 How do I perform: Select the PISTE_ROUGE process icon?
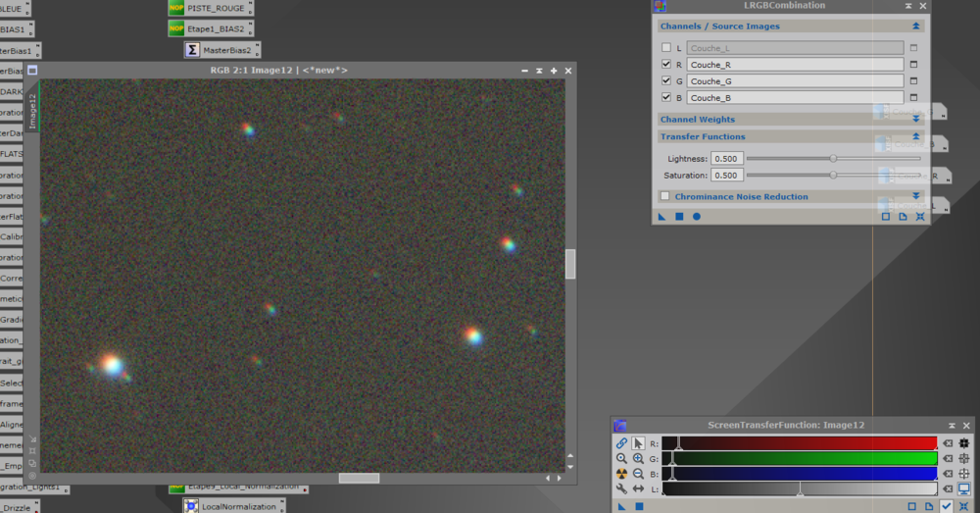211,8
